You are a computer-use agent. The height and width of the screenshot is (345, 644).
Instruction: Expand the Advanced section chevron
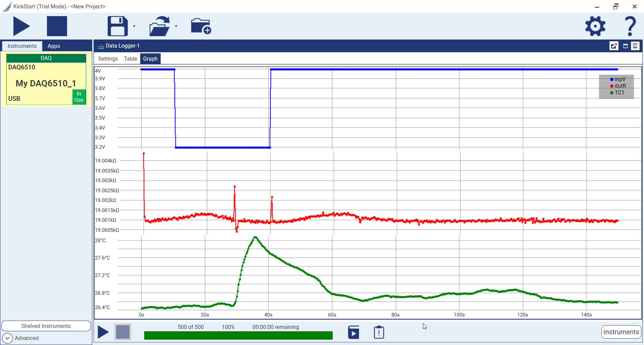click(x=7, y=338)
